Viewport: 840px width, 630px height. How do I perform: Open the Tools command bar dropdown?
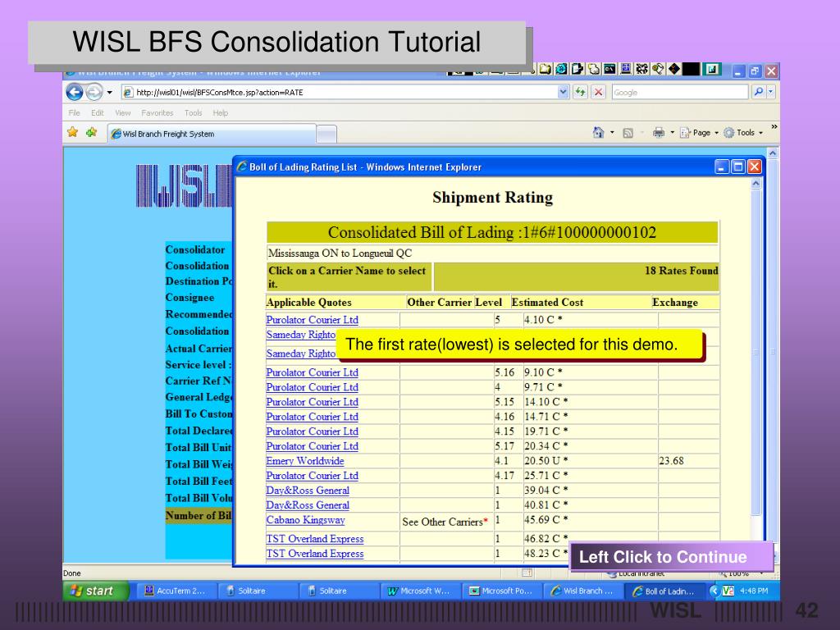click(742, 132)
